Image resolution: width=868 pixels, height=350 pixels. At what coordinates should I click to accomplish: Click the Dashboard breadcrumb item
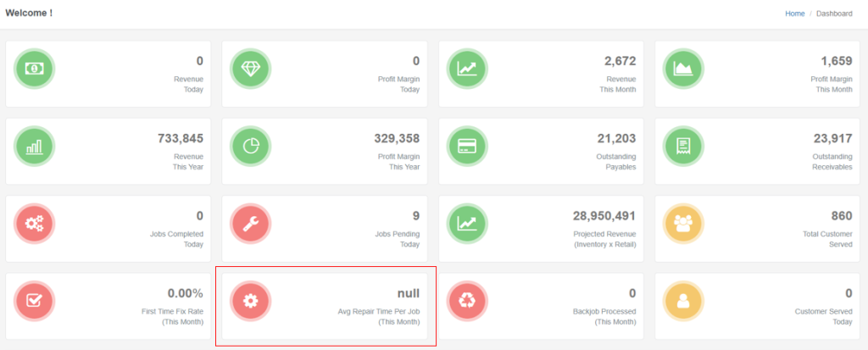coord(834,14)
